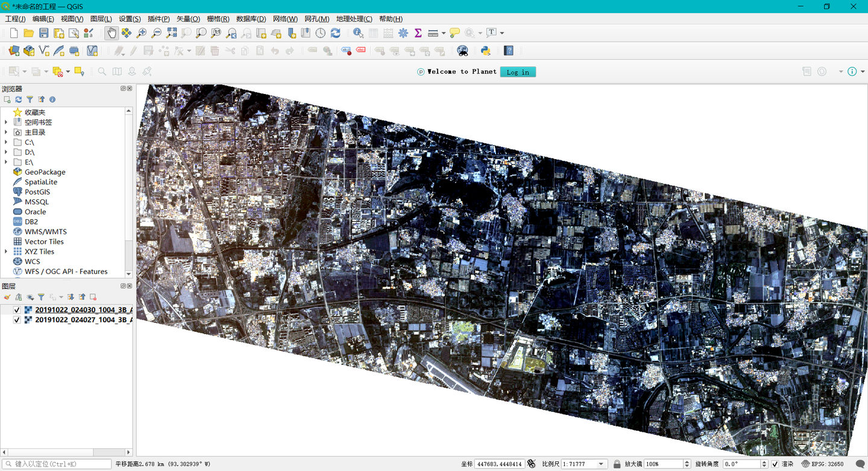Click the EPSG:32650 CRS button
The width and height of the screenshot is (868, 471).
(x=823, y=464)
